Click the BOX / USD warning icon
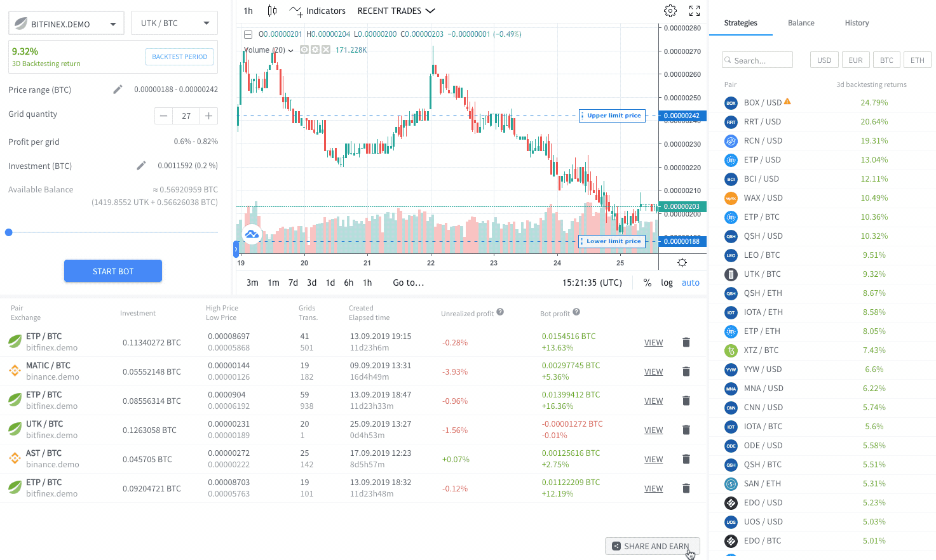Screen dimensions: 936x560 coord(787,102)
